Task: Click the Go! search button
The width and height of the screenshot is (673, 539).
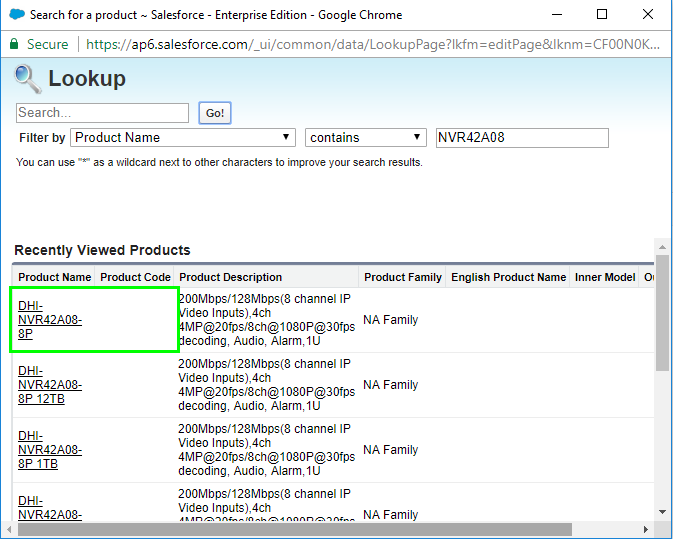Action: [x=214, y=113]
